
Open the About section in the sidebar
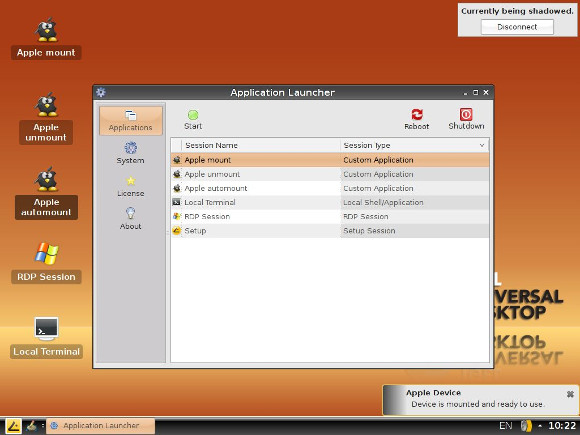pos(131,219)
